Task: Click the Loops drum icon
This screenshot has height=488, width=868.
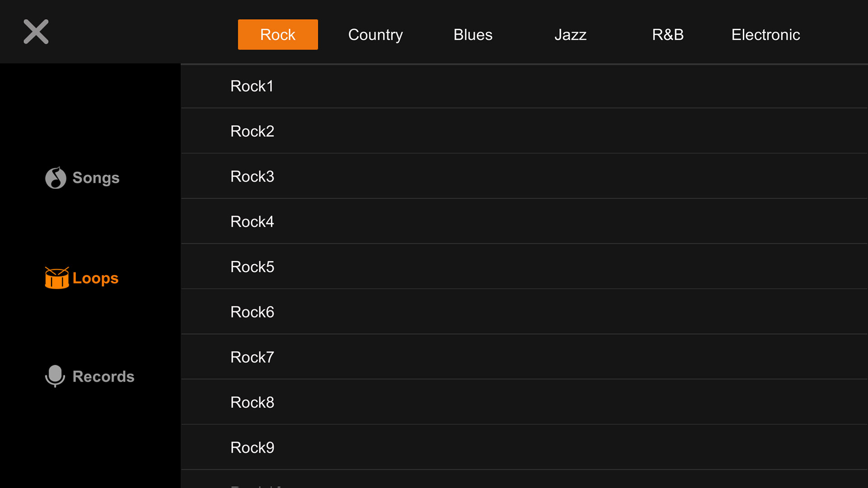Action: pos(57,278)
